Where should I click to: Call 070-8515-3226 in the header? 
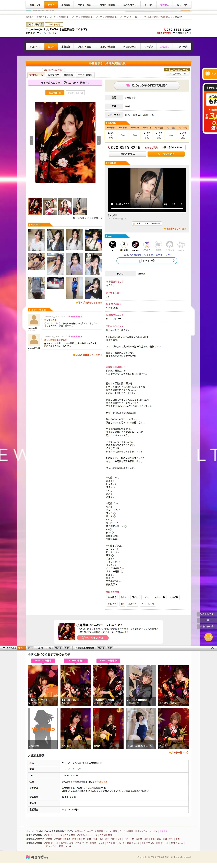coord(177,30)
